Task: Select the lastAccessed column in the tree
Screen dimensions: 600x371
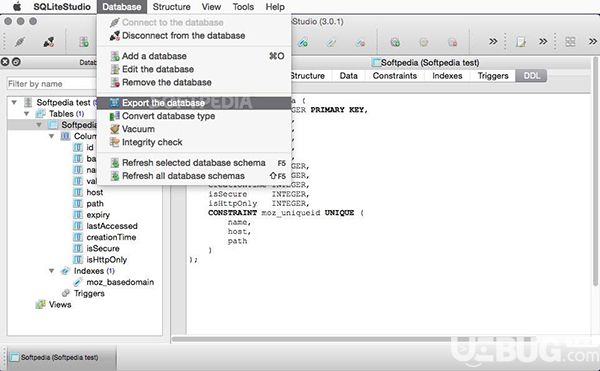Action: 112,226
